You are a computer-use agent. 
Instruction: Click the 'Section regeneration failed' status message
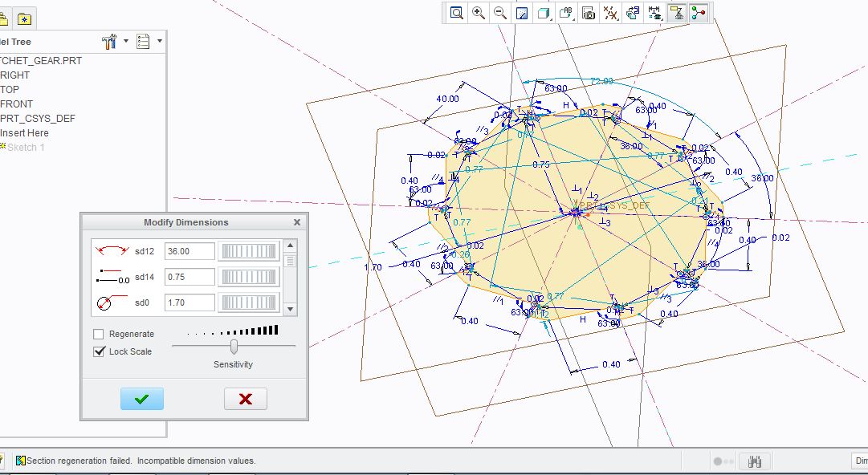141,461
